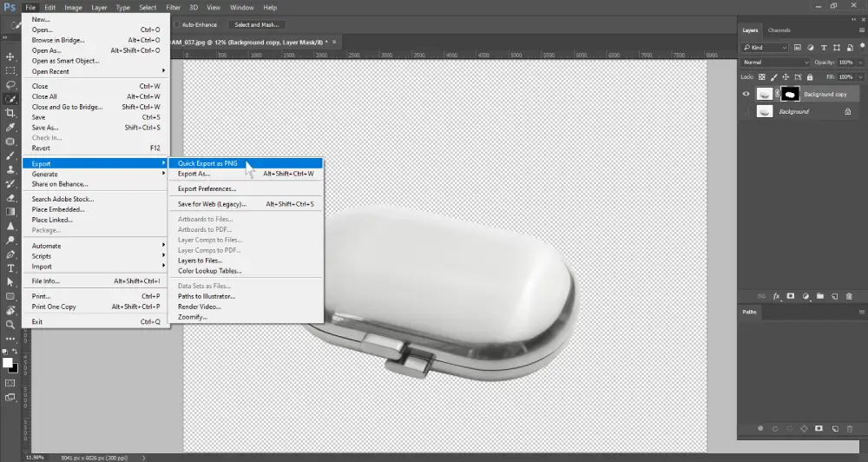Click the Add layer style fx icon
Viewport: 868px width, 462px height.
pyautogui.click(x=776, y=296)
